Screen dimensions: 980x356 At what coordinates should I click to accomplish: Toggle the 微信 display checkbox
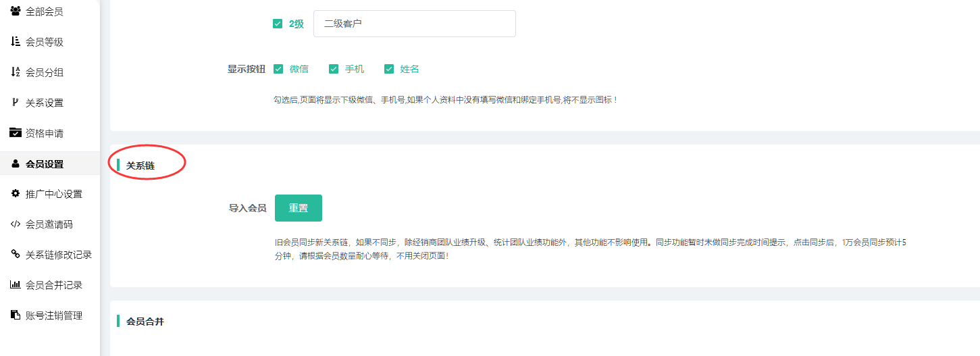coord(278,69)
